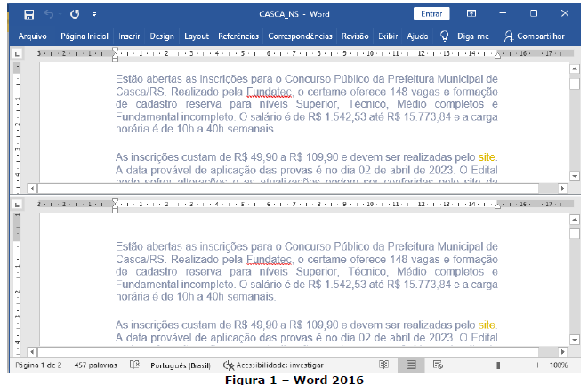Click the Compartilhar share button
Image resolution: width=588 pixels, height=385 pixels.
pos(535,36)
